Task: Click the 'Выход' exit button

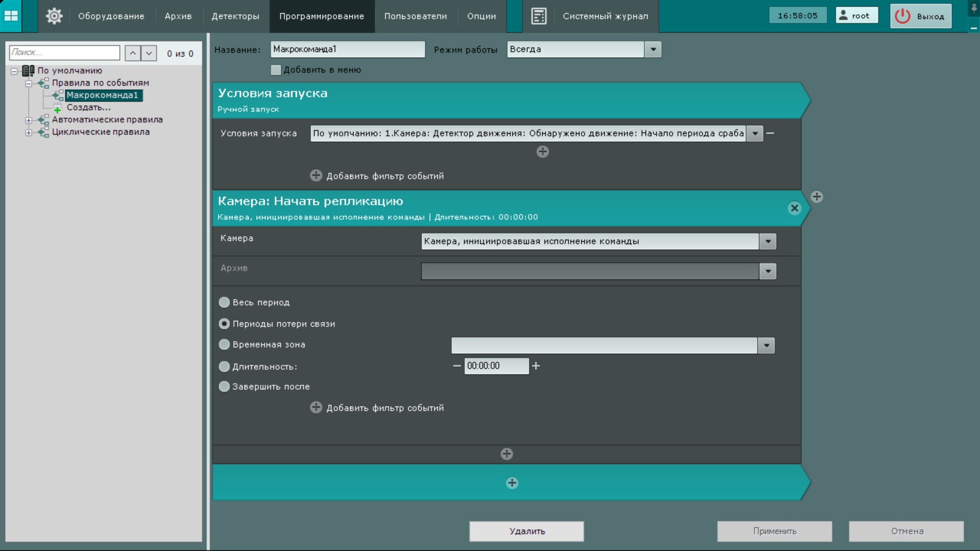Action: click(x=921, y=16)
